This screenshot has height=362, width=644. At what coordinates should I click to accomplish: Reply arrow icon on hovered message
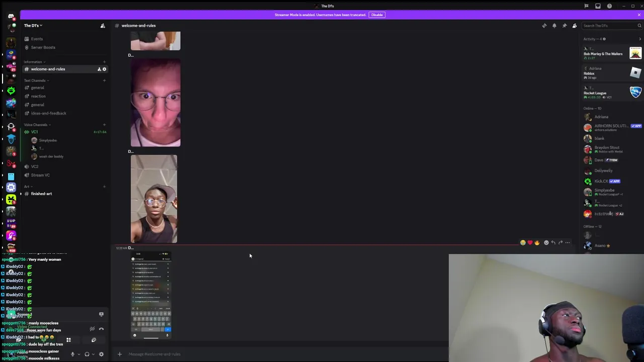point(553,243)
